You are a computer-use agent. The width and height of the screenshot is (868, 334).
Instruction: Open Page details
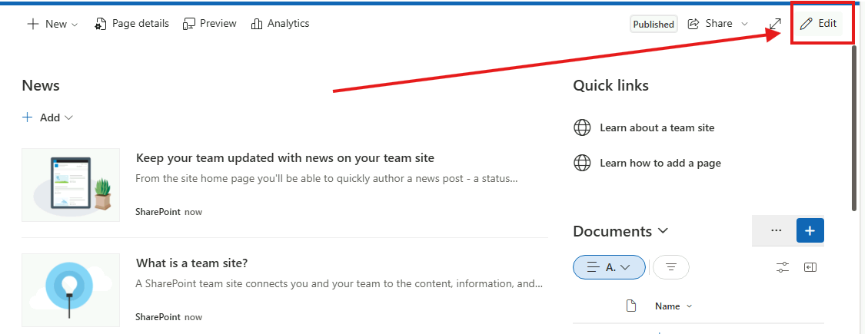tap(131, 24)
